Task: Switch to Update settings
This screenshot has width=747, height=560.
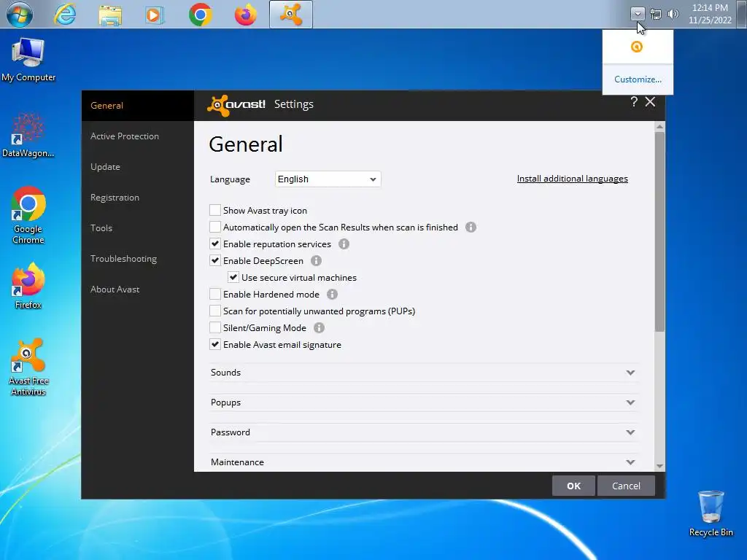Action: pyautogui.click(x=137, y=167)
